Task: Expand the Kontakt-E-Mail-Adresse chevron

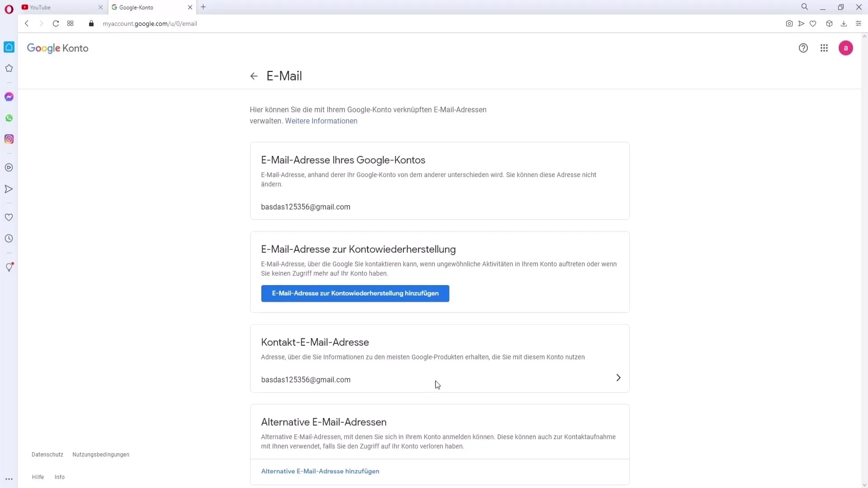Action: point(618,378)
